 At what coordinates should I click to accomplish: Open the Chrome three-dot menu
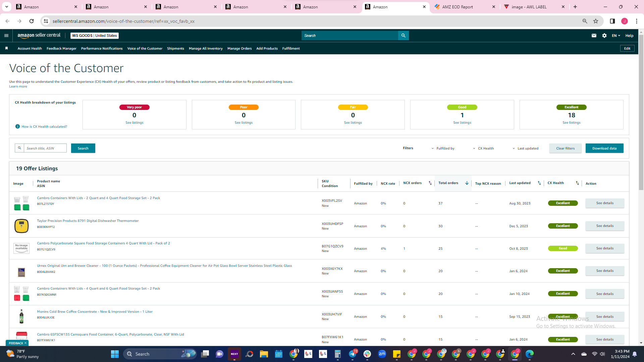pyautogui.click(x=637, y=21)
